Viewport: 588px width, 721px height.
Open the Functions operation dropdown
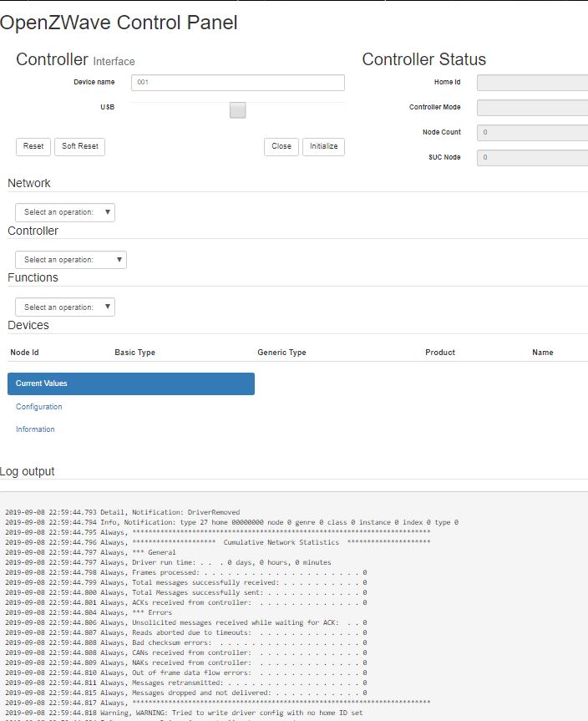(x=65, y=307)
